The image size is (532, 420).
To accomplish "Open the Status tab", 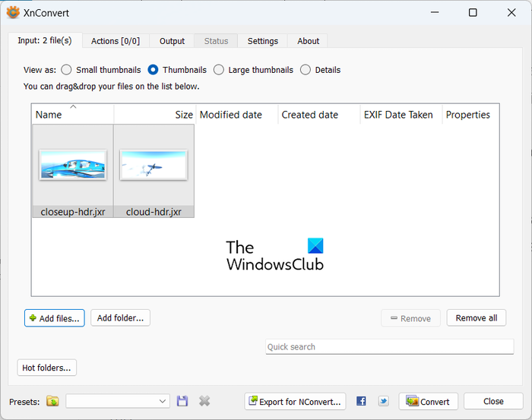I will 216,41.
